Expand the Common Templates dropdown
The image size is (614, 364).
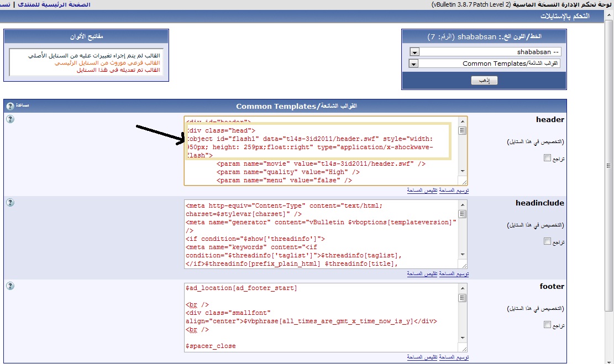pyautogui.click(x=414, y=64)
